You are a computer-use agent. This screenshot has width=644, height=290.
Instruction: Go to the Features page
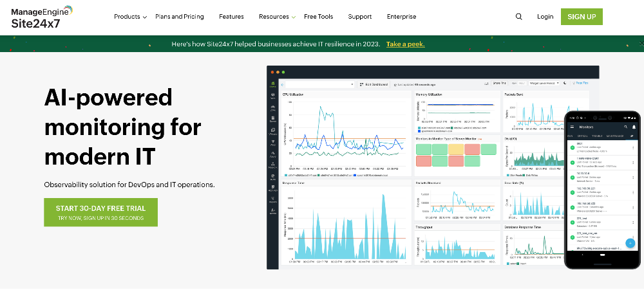(231, 17)
